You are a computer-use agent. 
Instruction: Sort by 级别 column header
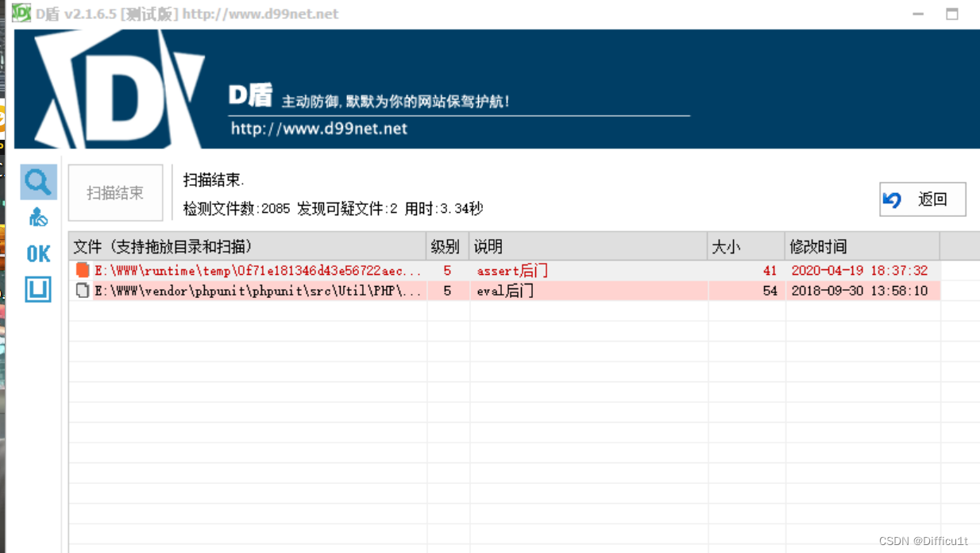[x=447, y=246]
